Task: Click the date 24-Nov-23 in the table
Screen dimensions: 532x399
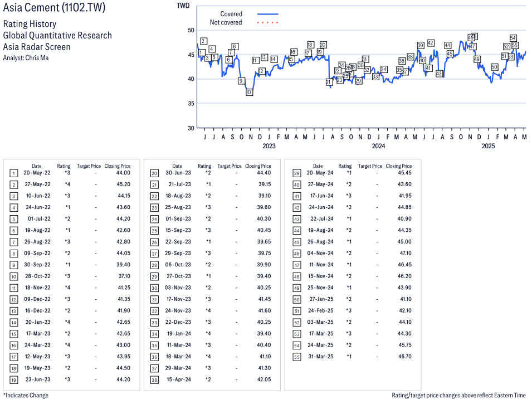Action: [x=178, y=310]
